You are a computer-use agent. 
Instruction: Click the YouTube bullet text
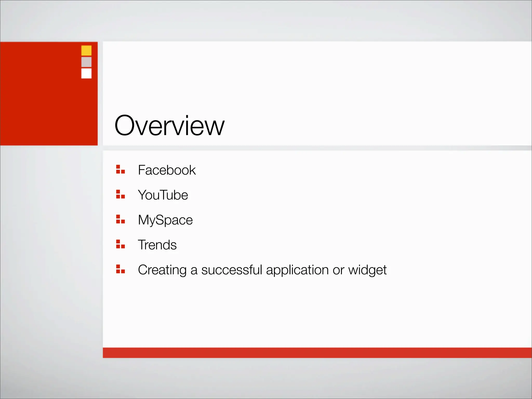click(x=163, y=195)
